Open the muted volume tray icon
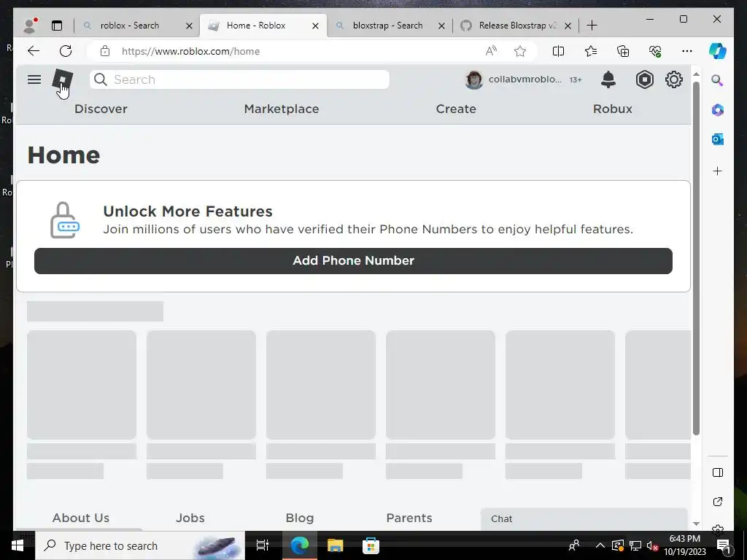Screen dimensions: 747x560 click(x=653, y=545)
